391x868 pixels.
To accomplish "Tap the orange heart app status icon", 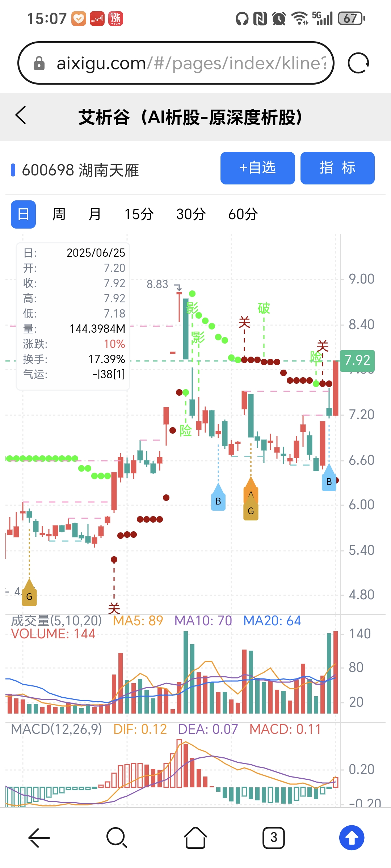I will pyautogui.click(x=79, y=18).
